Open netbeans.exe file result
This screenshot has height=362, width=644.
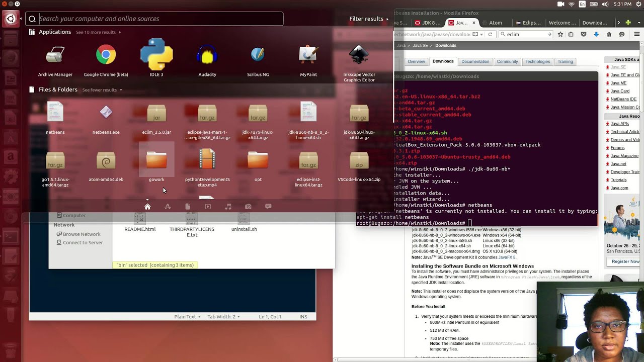click(106, 118)
